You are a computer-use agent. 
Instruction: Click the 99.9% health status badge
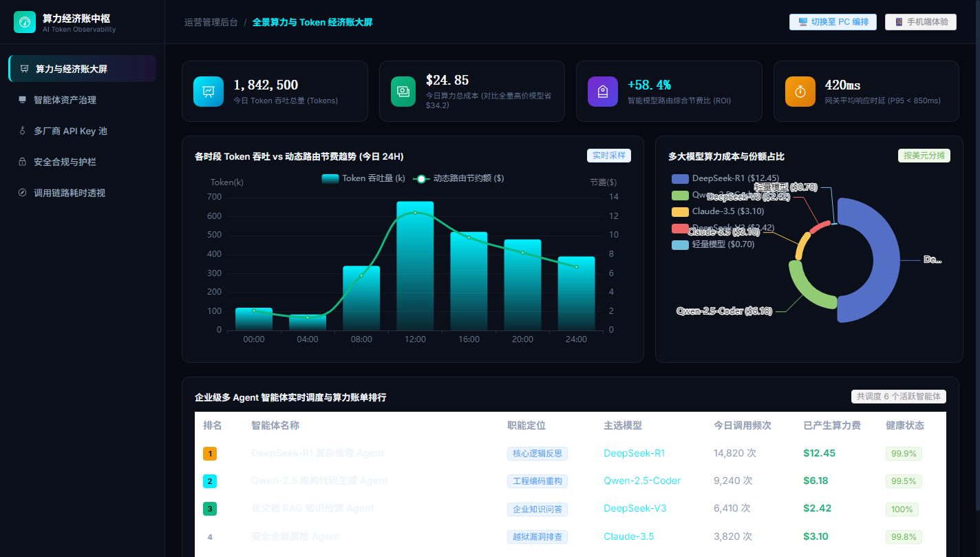[x=904, y=454]
